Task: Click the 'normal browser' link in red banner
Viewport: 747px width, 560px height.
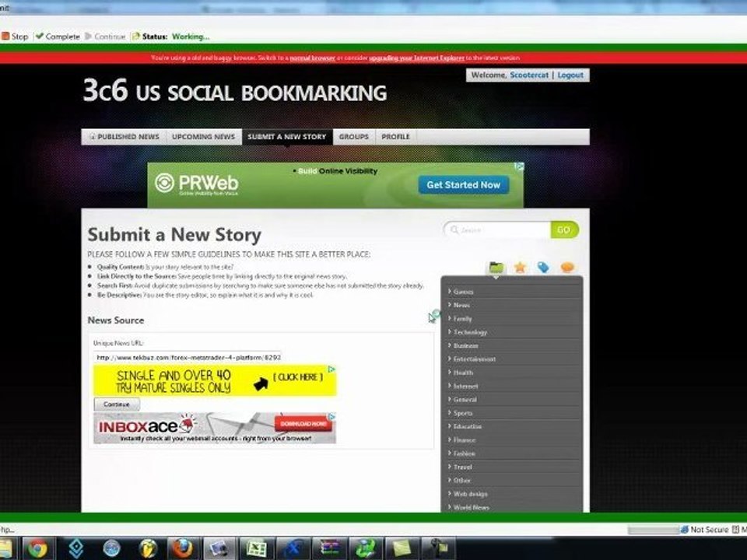Action: click(x=312, y=58)
